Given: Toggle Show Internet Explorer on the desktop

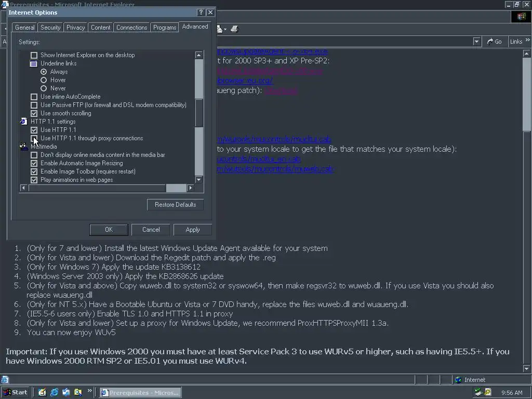Looking at the screenshot, I should click(34, 55).
